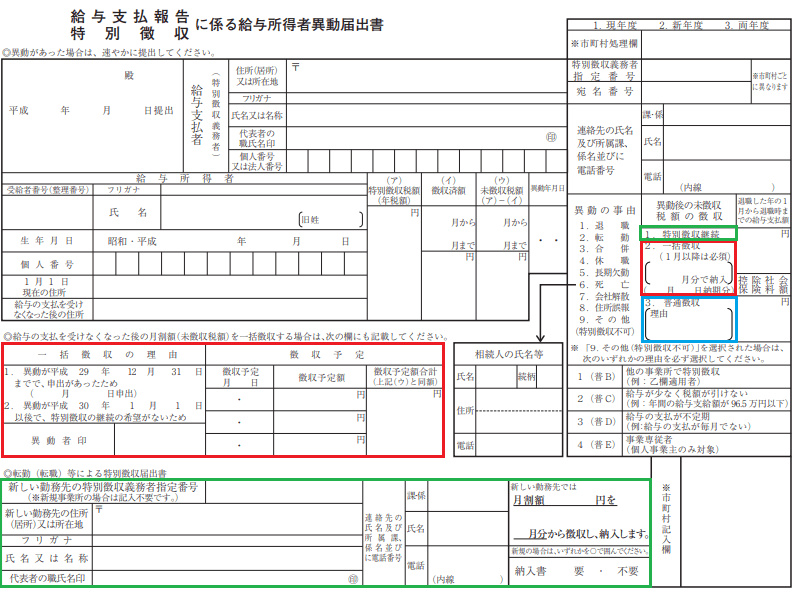
Task: Select the '1. 現年度' option at top
Action: (x=615, y=25)
